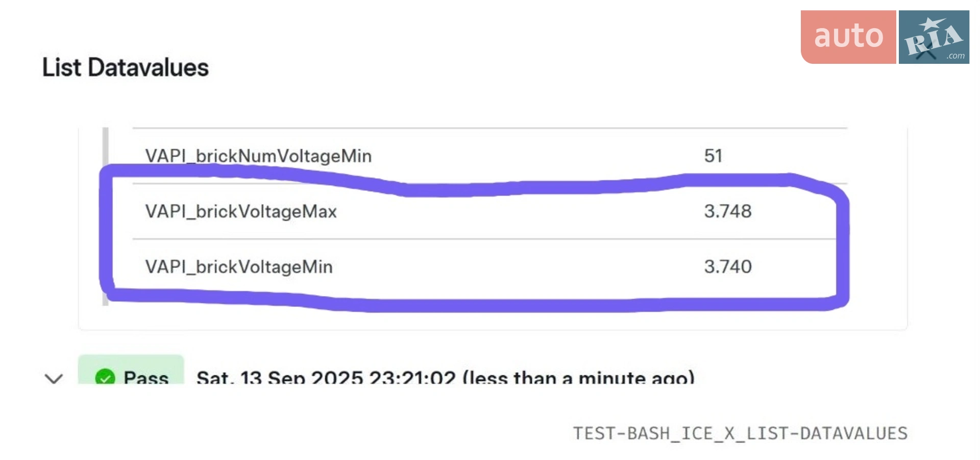Click the 3.748 voltage max value
The width and height of the screenshot is (980, 460).
pos(728,211)
